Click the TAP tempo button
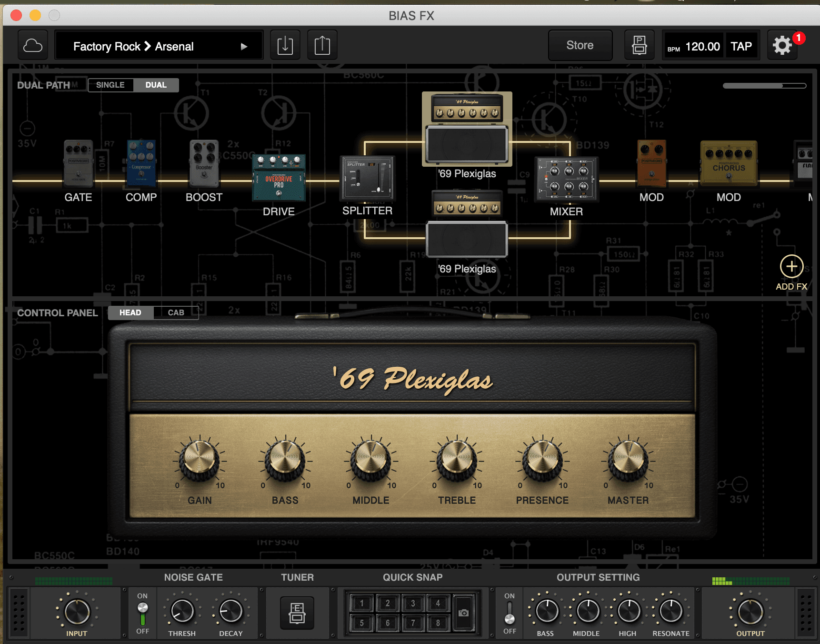820x644 pixels. 741,46
